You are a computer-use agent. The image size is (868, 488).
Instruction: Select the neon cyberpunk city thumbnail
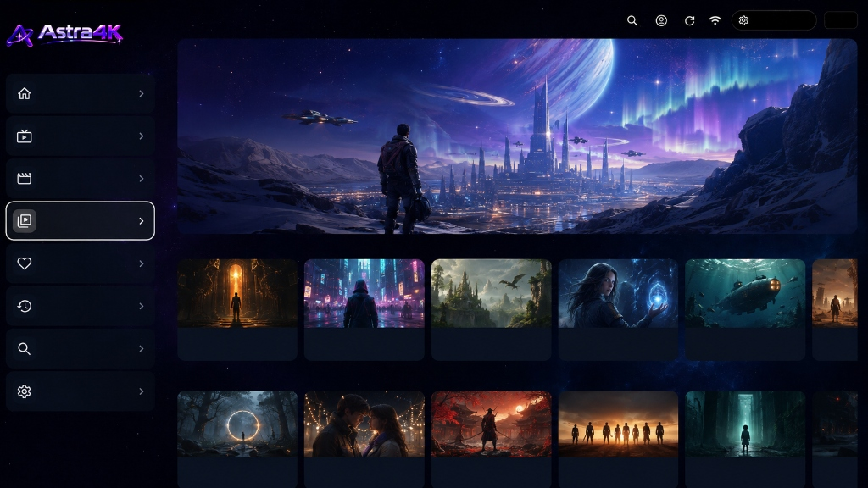coord(364,293)
